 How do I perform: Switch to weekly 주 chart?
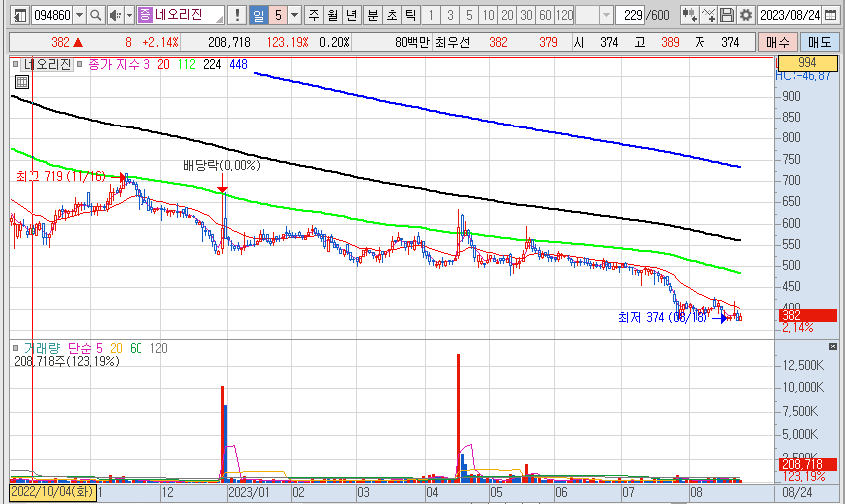click(x=314, y=15)
